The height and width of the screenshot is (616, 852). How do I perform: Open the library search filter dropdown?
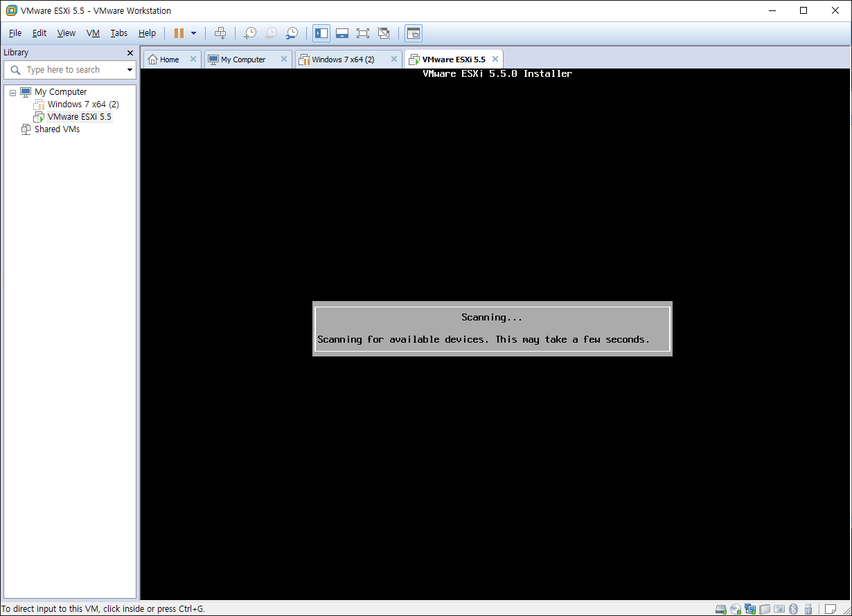click(130, 70)
